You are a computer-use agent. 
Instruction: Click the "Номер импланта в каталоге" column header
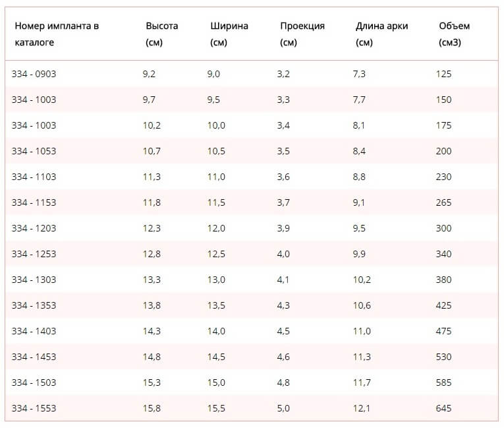(x=57, y=34)
